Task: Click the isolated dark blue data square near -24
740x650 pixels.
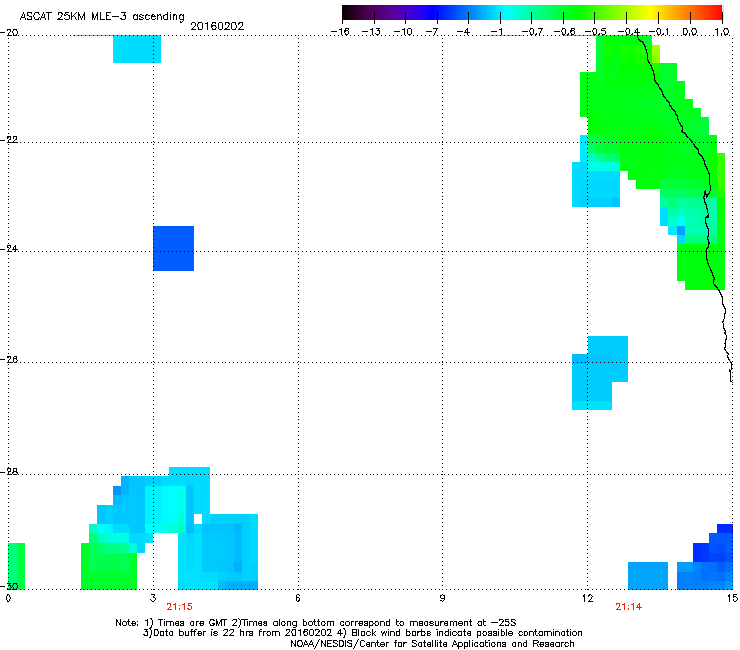Action: (x=173, y=248)
